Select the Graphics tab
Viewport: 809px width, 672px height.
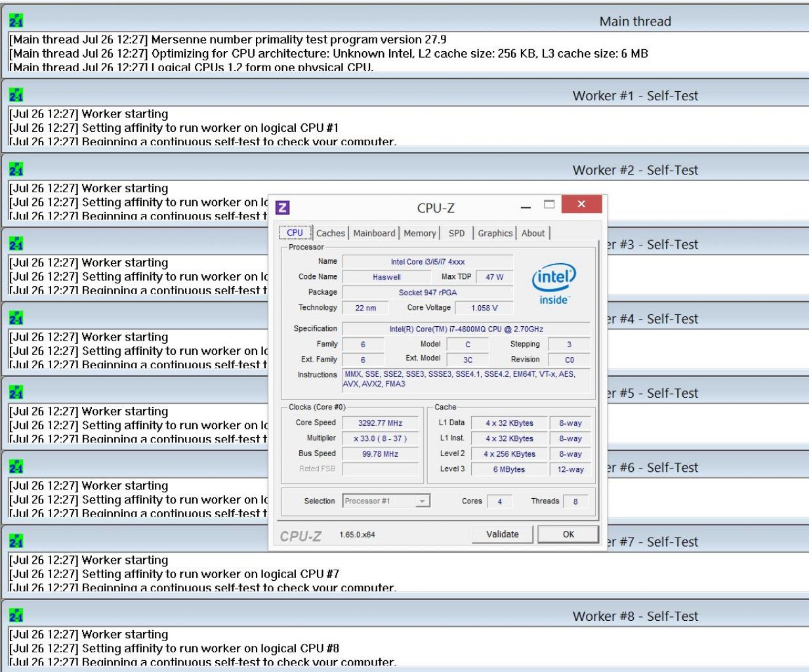pyautogui.click(x=495, y=233)
